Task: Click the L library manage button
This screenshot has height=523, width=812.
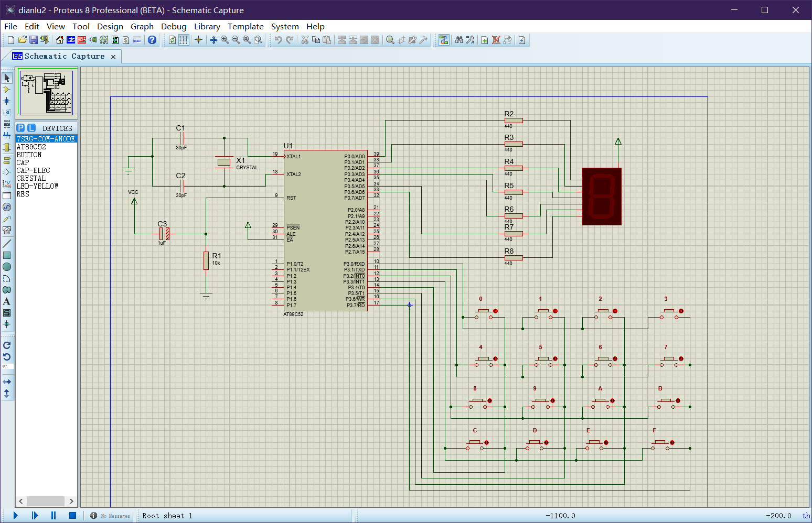Action: [x=31, y=128]
